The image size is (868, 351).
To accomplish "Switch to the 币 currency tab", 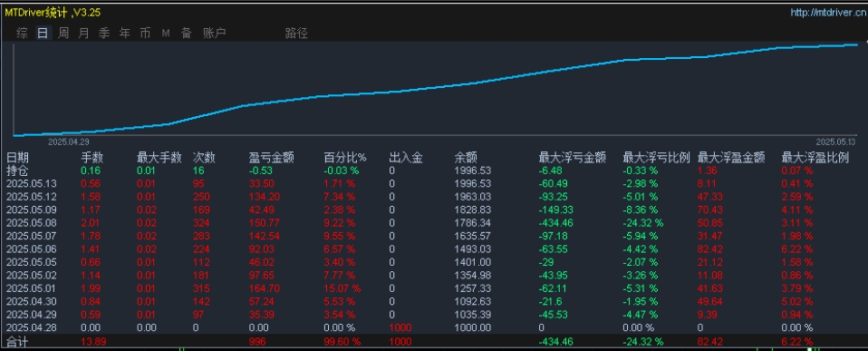I will tap(145, 34).
